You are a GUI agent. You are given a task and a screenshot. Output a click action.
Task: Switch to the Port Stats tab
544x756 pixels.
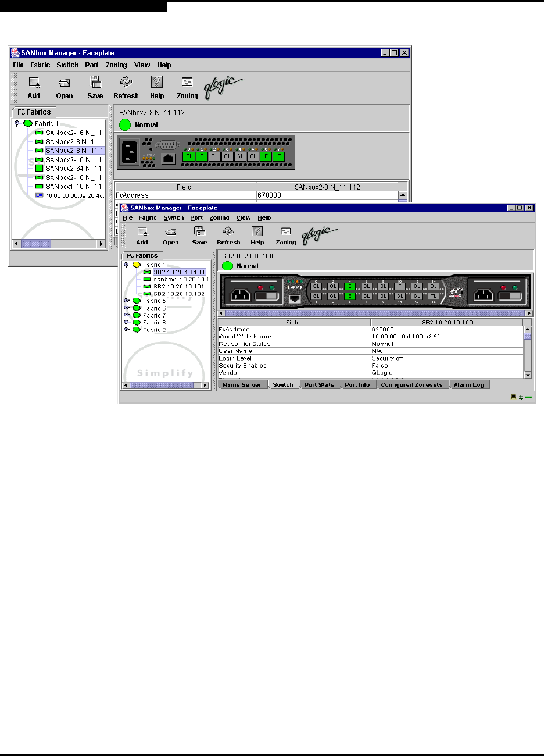(x=318, y=385)
